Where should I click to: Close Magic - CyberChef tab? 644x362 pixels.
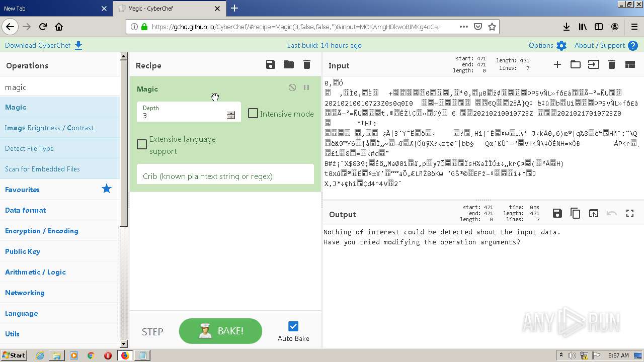coord(217,9)
